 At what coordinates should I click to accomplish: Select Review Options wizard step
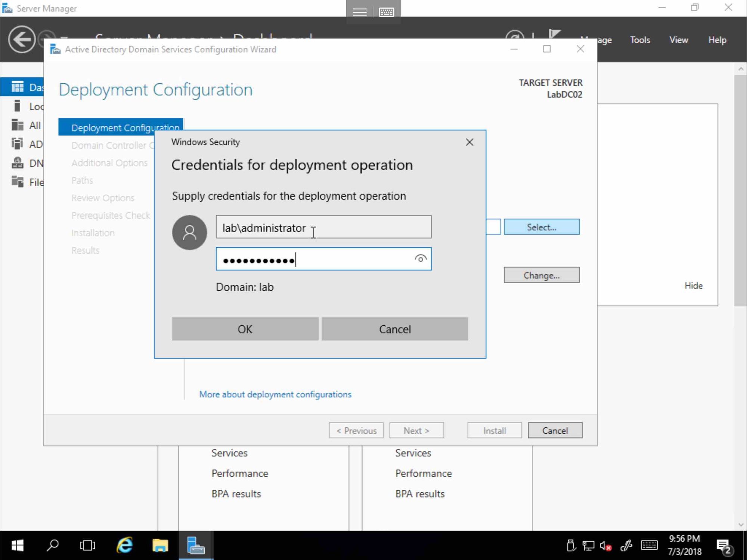click(x=103, y=198)
